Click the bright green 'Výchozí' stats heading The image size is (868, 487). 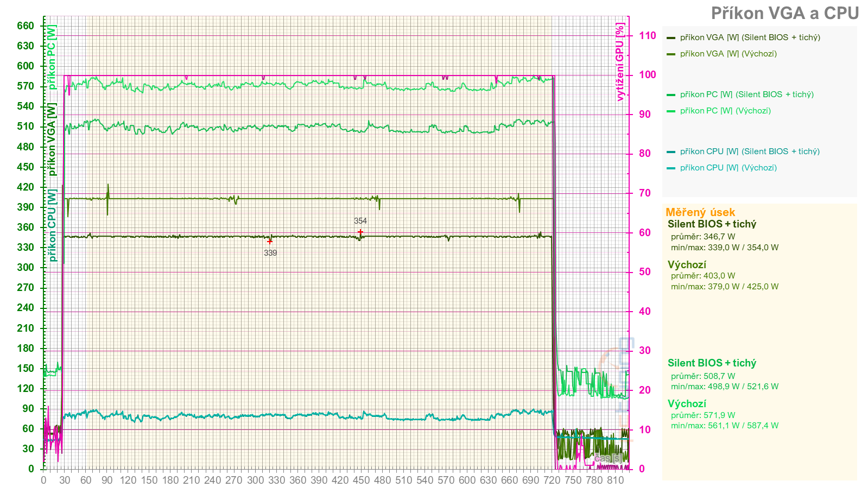tap(687, 404)
